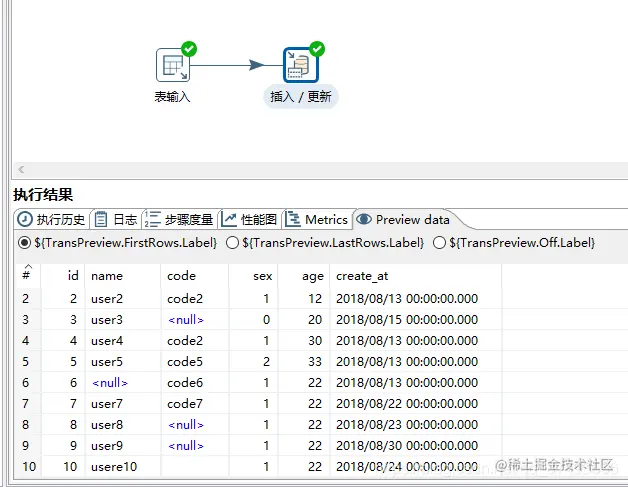Click the 2018/08/23 00:00:00.000 date cell

(x=416, y=425)
